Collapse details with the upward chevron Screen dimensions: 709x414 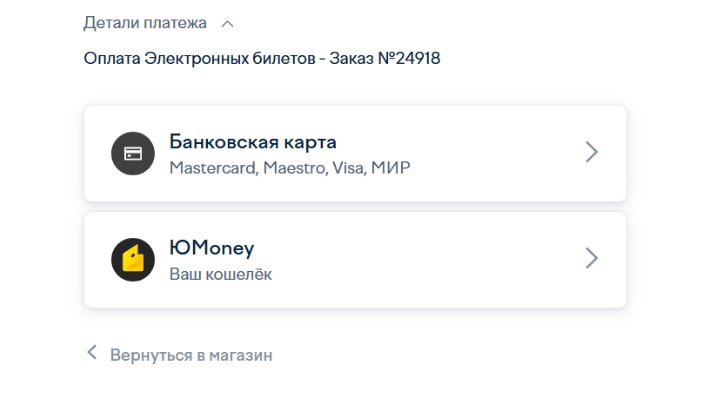point(227,23)
